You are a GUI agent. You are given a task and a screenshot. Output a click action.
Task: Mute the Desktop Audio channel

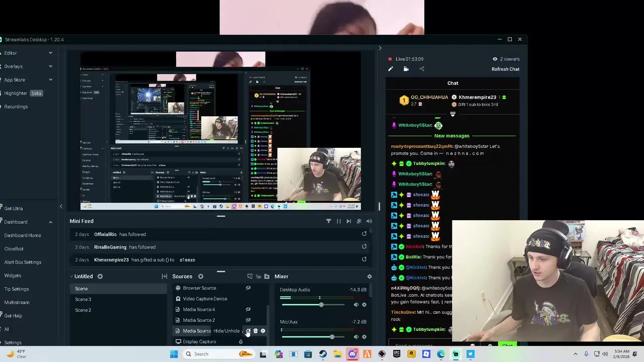coord(356,305)
